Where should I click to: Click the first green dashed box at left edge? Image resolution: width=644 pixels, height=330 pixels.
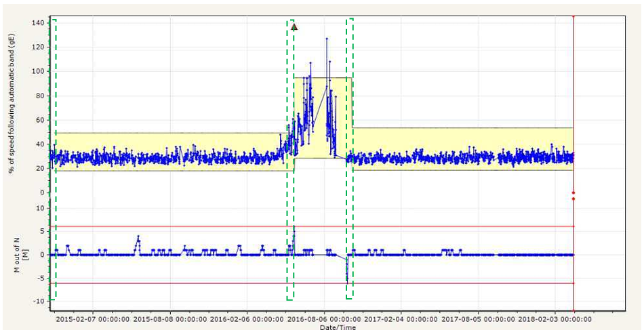(x=53, y=159)
